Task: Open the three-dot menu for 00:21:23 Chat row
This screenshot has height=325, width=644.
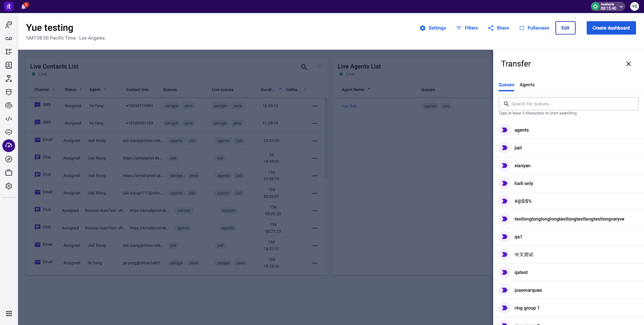Action: click(x=315, y=228)
